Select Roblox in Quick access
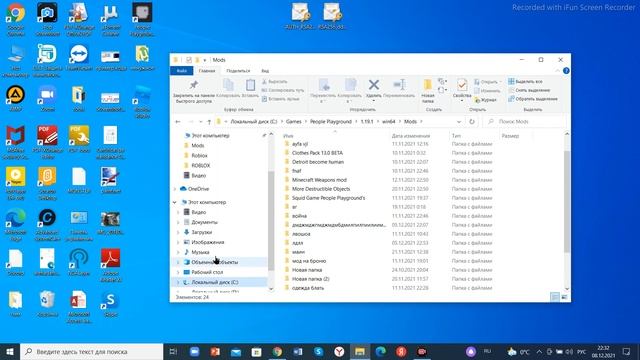Viewport: 640px width, 360px height. tap(199, 156)
